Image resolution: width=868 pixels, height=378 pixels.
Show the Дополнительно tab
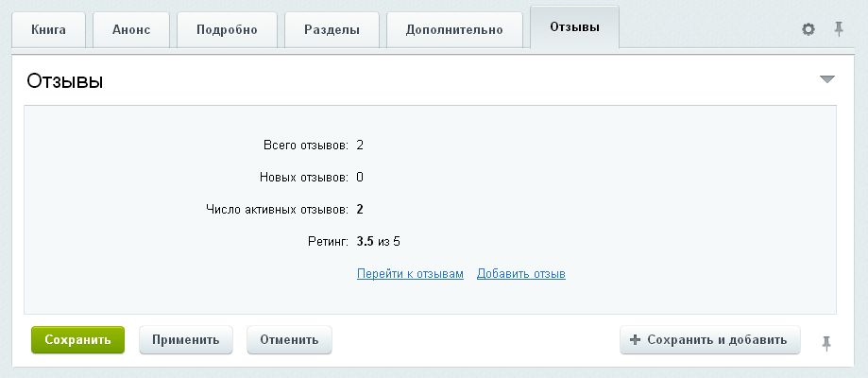tap(454, 29)
